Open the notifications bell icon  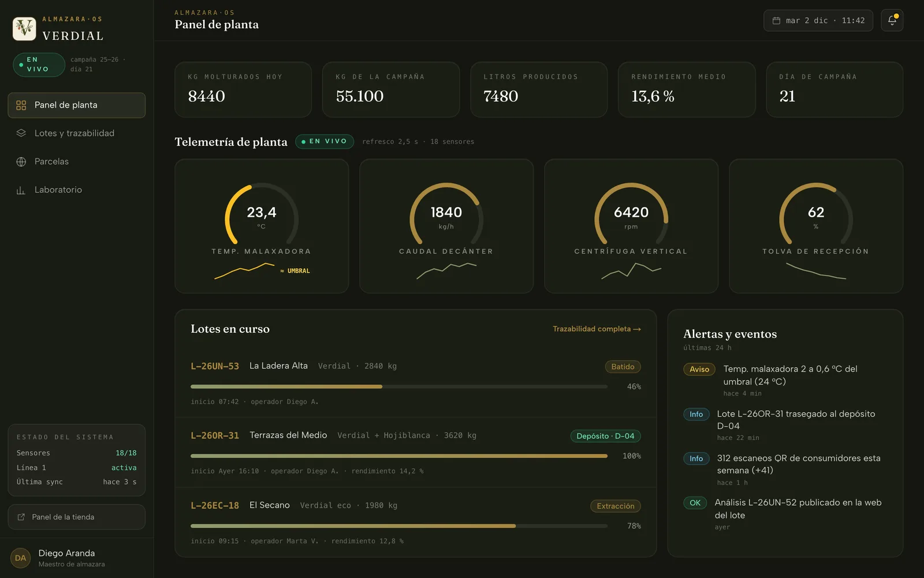pos(892,20)
